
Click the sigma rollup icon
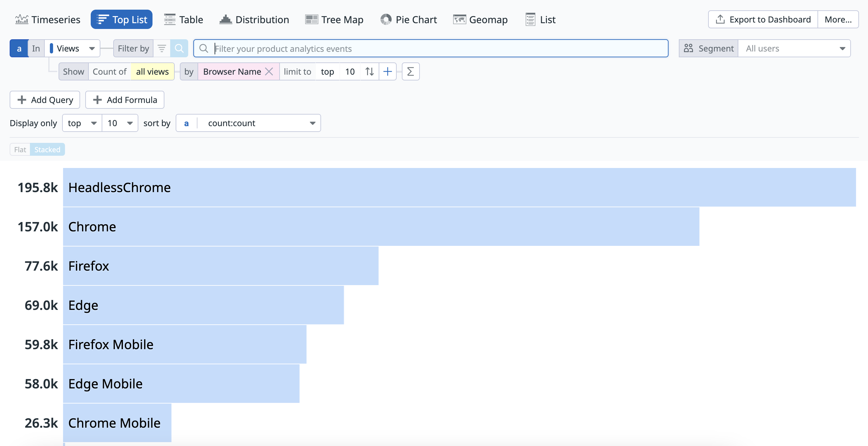(x=411, y=71)
